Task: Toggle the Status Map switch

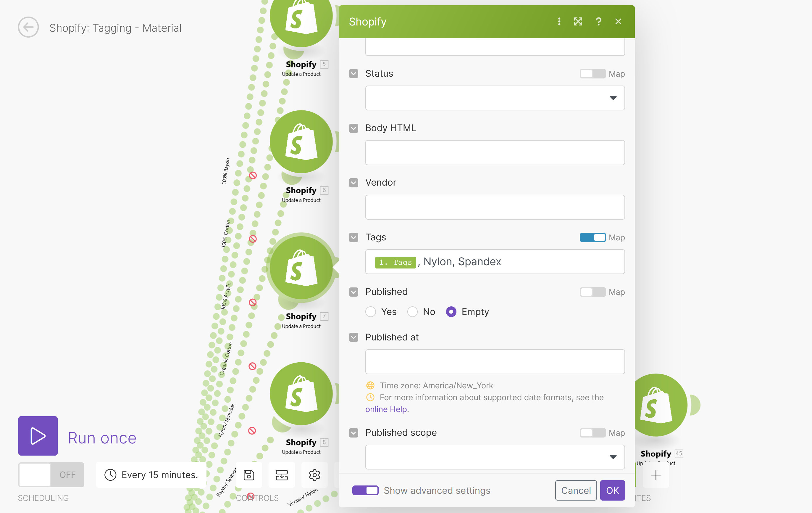Action: click(x=593, y=74)
